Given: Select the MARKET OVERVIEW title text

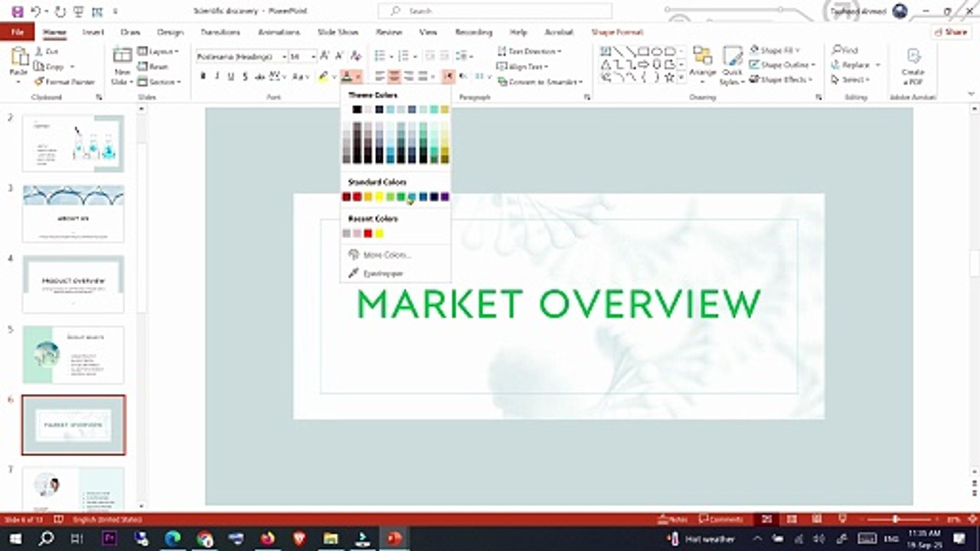Looking at the screenshot, I should click(559, 305).
